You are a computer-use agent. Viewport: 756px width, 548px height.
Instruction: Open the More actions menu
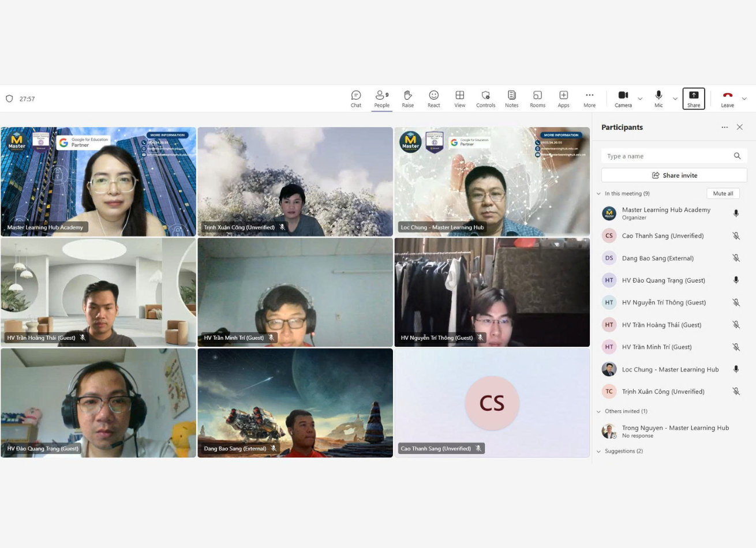click(x=589, y=99)
